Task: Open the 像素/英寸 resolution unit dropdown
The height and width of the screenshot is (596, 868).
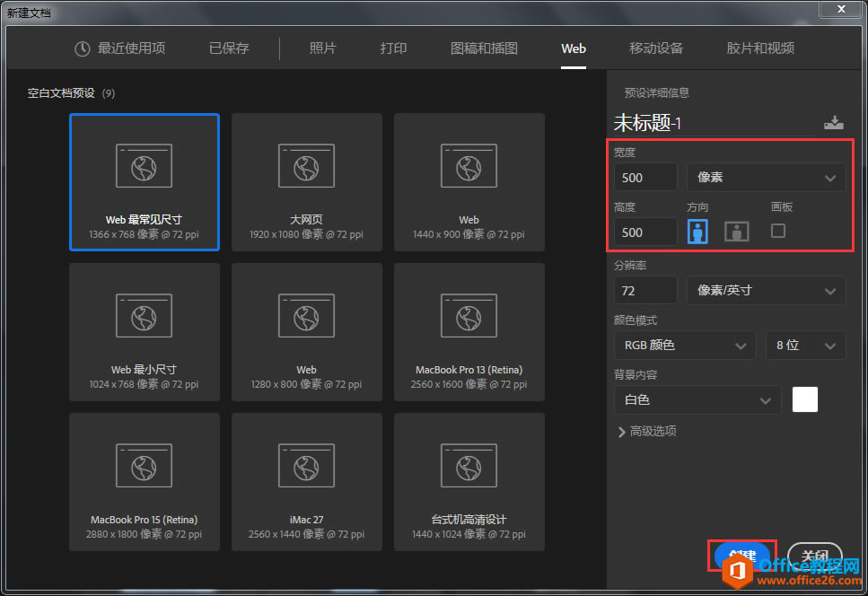Action: pos(767,291)
